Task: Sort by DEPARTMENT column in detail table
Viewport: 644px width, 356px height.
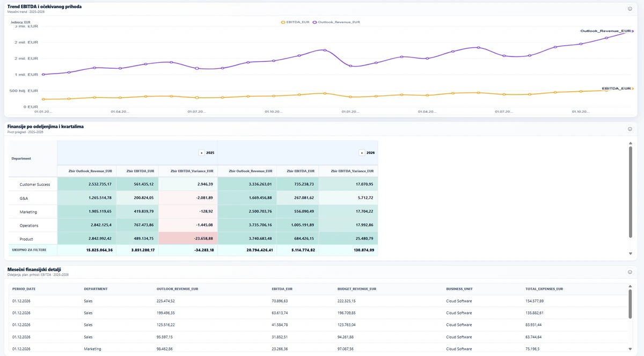Action: [96, 288]
